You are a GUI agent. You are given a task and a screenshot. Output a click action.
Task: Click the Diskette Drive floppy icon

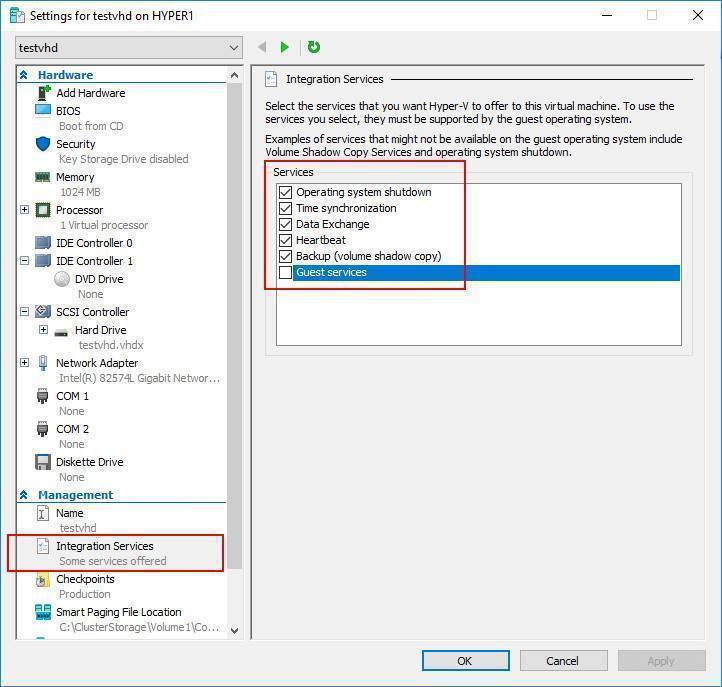(x=43, y=462)
